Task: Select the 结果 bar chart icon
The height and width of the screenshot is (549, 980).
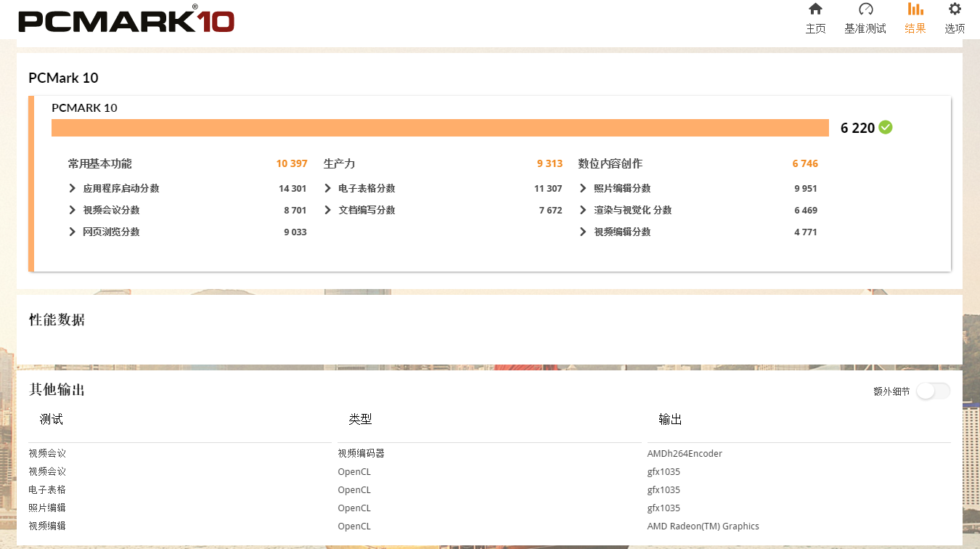Action: [915, 9]
